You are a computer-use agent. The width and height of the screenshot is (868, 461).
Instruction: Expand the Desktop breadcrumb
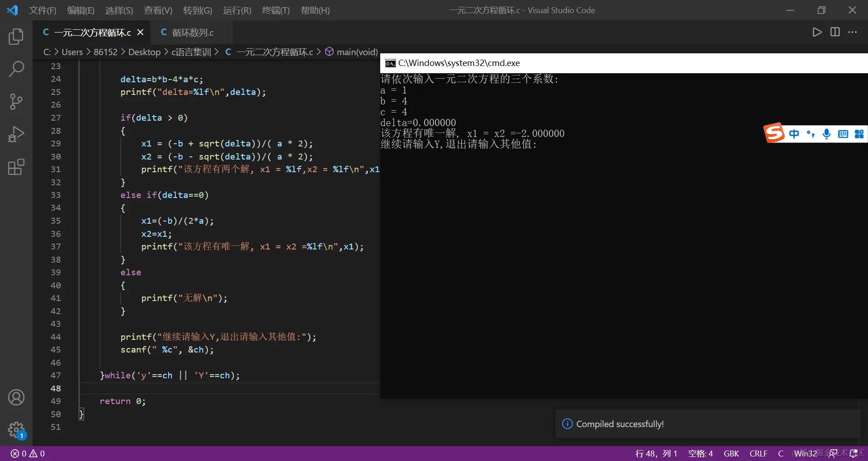144,52
